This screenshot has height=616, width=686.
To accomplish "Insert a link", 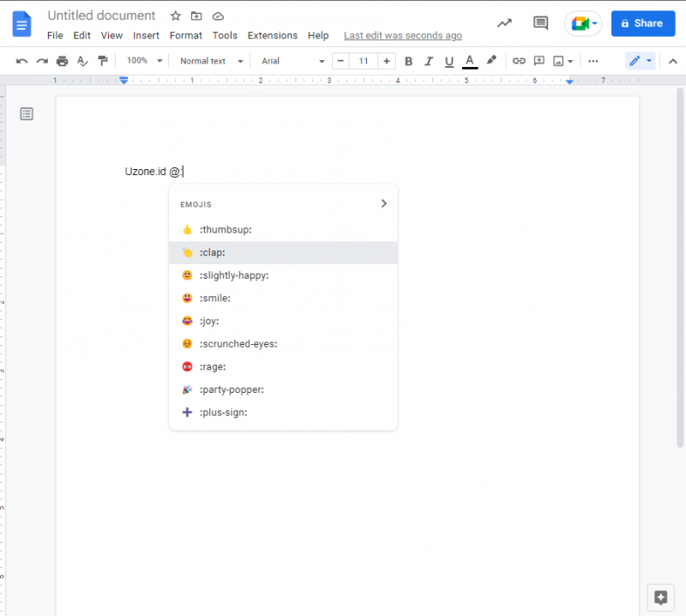I will click(x=519, y=61).
